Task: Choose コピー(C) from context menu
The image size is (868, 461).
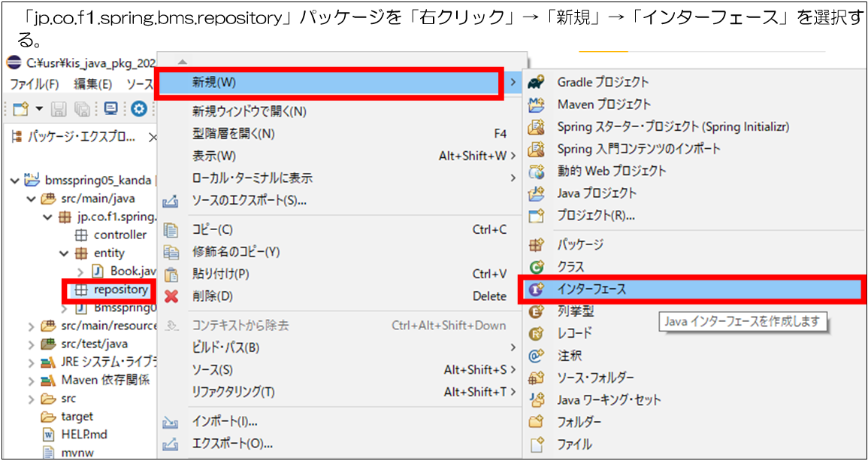Action: tap(212, 230)
